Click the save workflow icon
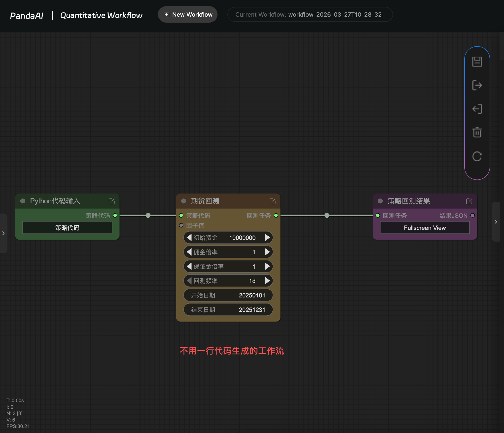 (477, 62)
